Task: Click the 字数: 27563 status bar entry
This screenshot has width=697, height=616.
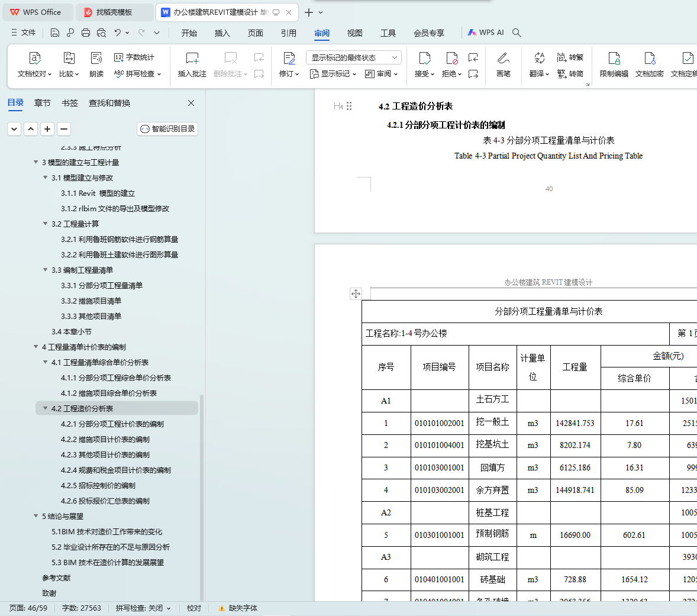Action: point(81,608)
